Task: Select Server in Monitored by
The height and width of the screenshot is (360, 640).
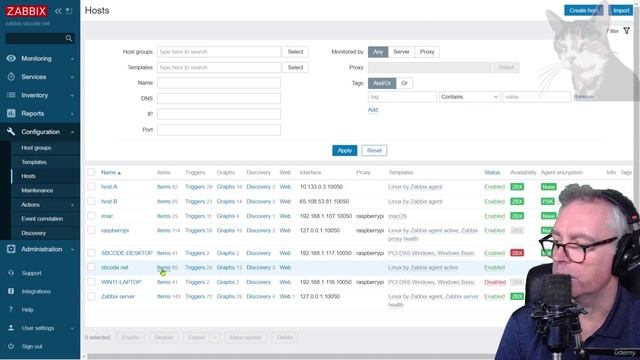Action: pos(401,52)
